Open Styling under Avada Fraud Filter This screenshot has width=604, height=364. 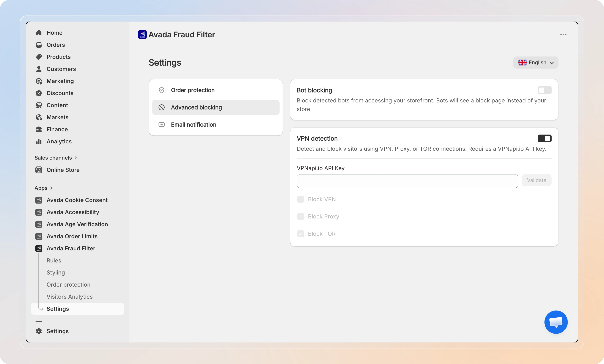pyautogui.click(x=56, y=273)
